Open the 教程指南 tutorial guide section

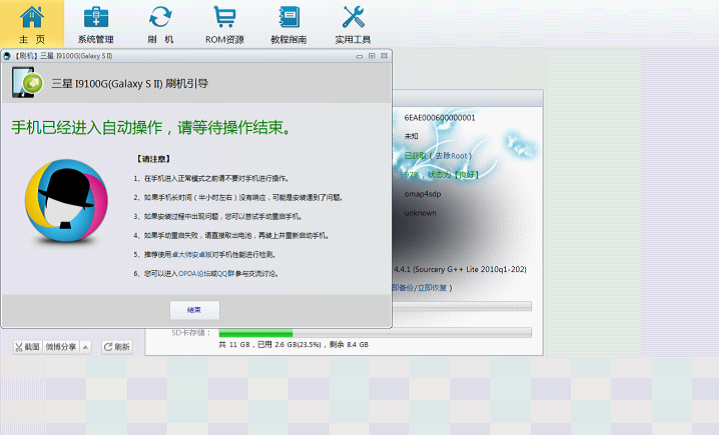pyautogui.click(x=288, y=24)
